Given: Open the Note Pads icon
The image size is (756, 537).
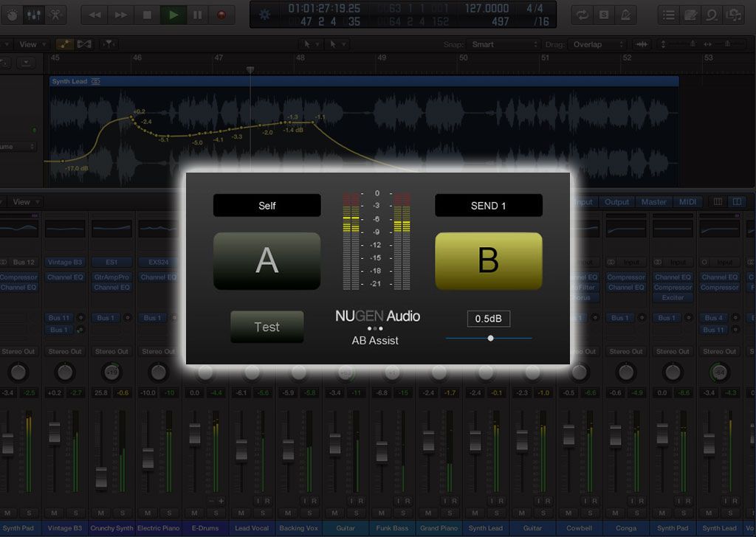Looking at the screenshot, I should pos(690,15).
